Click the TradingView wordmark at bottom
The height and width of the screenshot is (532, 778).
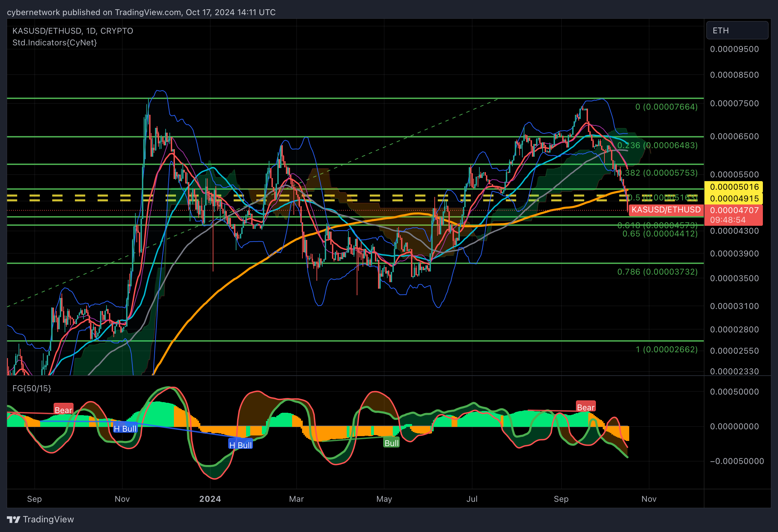click(x=48, y=519)
